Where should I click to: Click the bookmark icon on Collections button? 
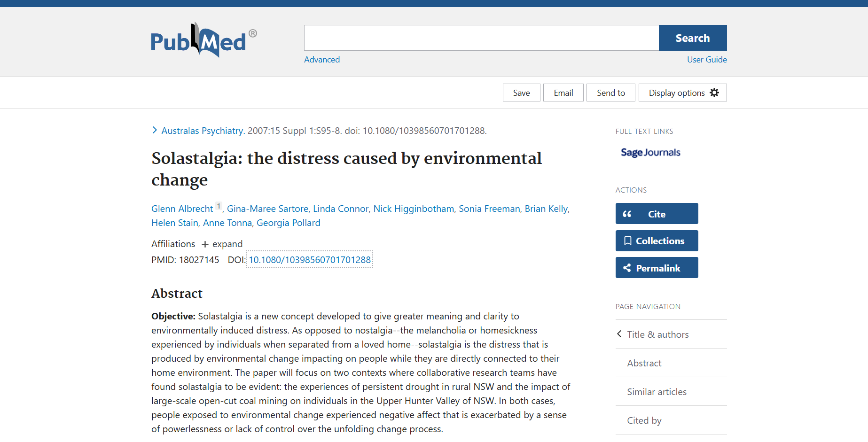pos(627,240)
